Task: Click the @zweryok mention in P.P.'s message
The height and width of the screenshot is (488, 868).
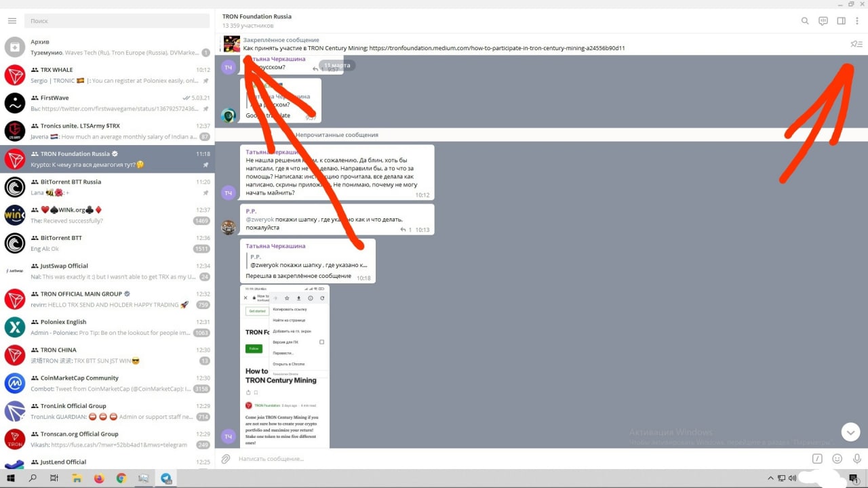Action: (260, 220)
